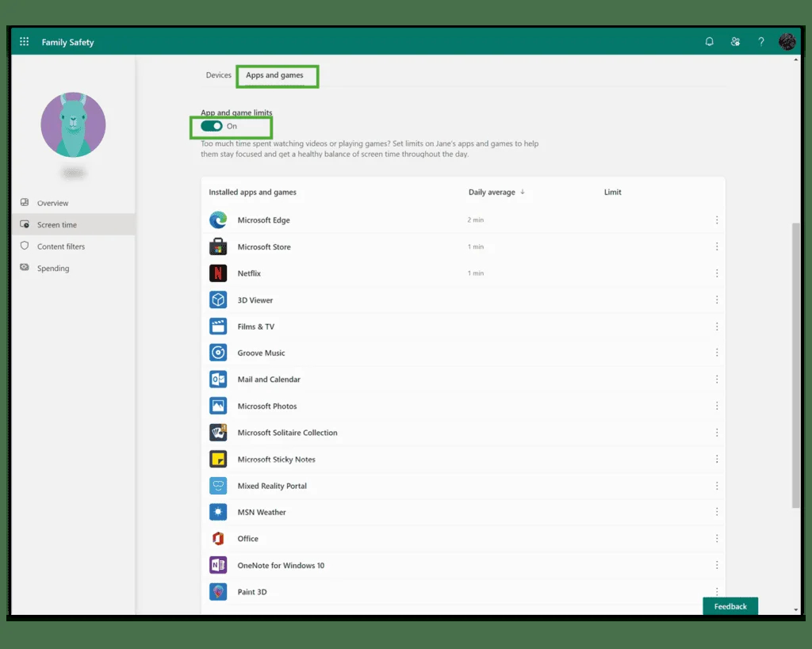Click the Microsoft Solitaire Collection name
812x649 pixels.
[287, 433]
